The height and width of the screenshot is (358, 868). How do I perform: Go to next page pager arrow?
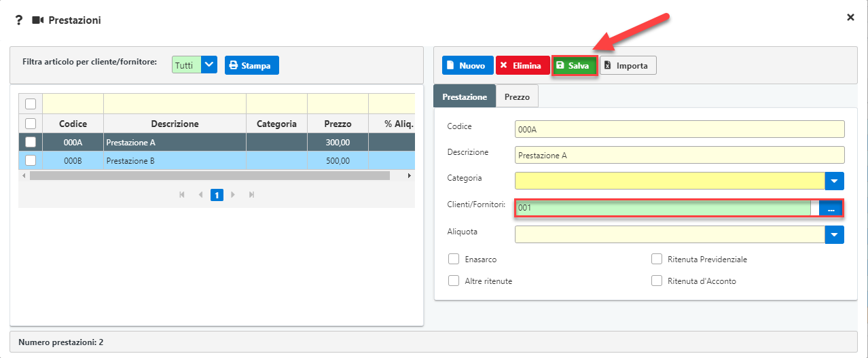[x=233, y=195]
